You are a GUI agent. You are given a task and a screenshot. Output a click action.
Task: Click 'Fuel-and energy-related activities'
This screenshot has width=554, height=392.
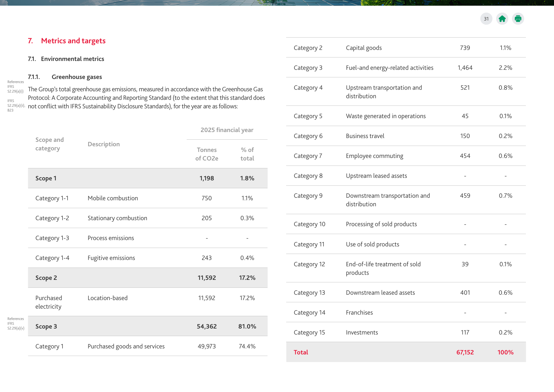click(x=389, y=68)
